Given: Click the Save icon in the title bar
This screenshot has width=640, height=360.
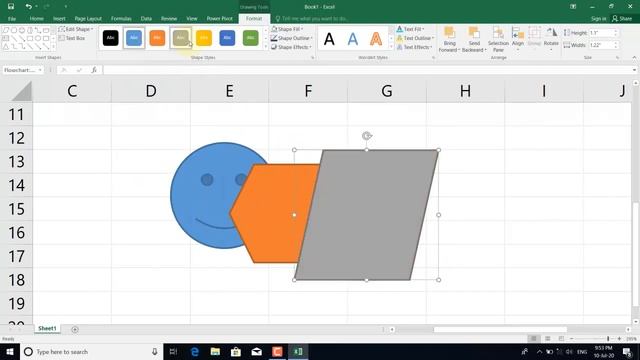Looking at the screenshot, I should coord(11,7).
